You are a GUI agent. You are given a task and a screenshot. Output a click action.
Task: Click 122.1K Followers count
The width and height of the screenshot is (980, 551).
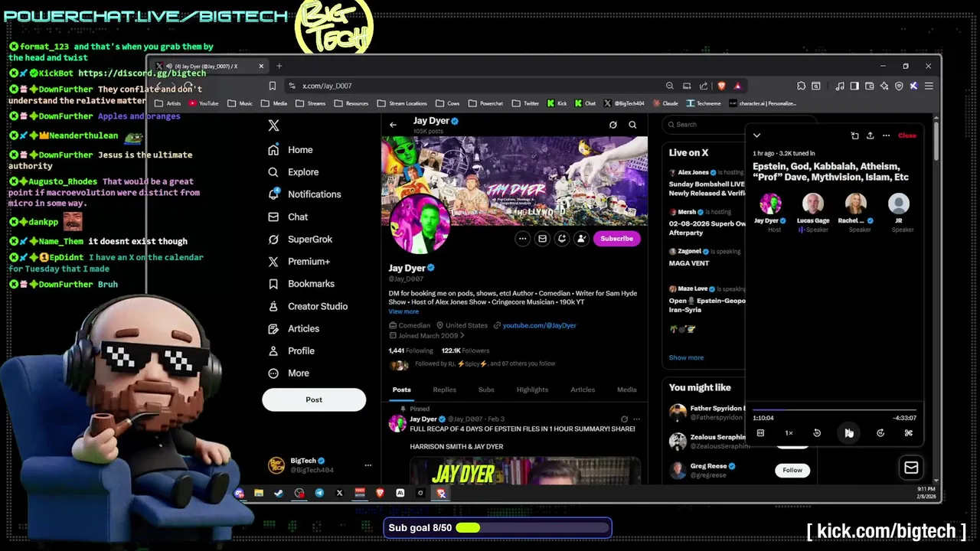click(x=465, y=350)
